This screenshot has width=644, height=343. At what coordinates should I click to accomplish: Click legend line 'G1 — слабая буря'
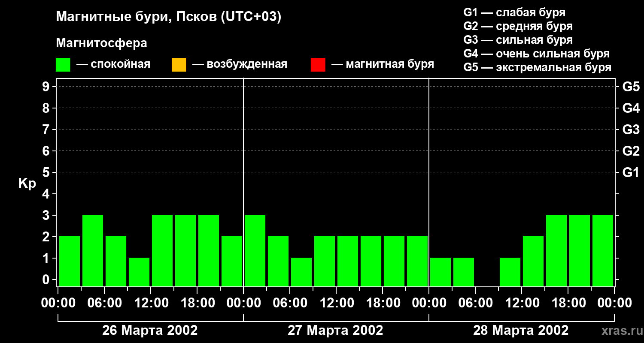[514, 12]
